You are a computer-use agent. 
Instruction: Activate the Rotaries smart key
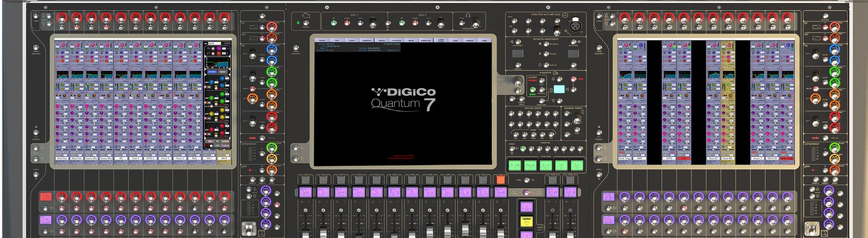coord(530,165)
